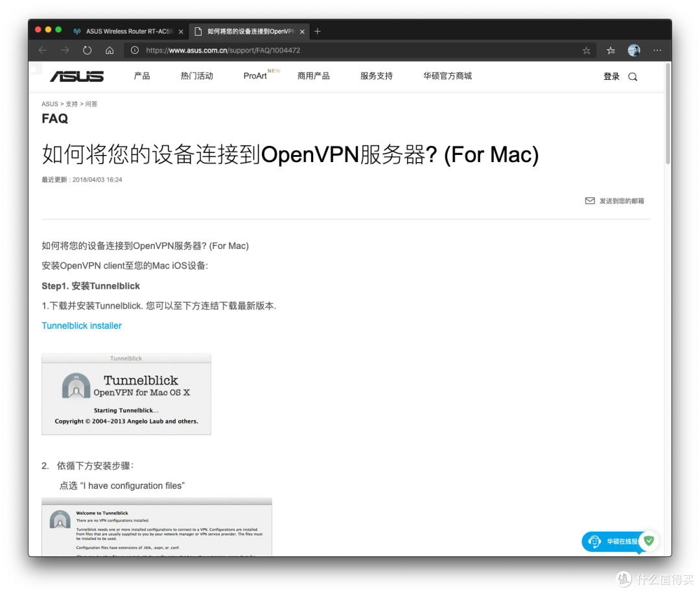
Task: Click the Step1. 安装Tunnelblick heading
Action: click(x=91, y=286)
